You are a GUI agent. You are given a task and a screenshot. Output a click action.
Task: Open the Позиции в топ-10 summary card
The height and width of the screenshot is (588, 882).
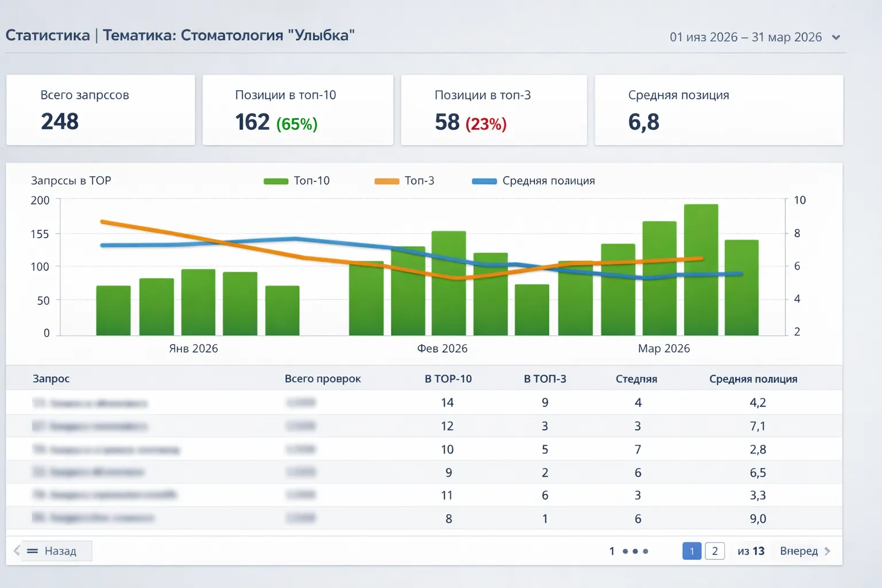298,110
